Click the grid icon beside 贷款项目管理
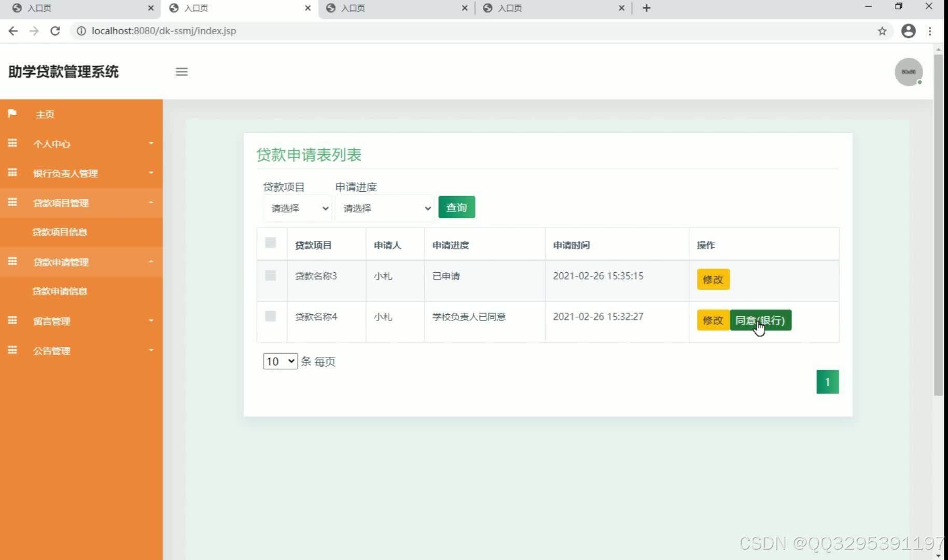 point(12,202)
